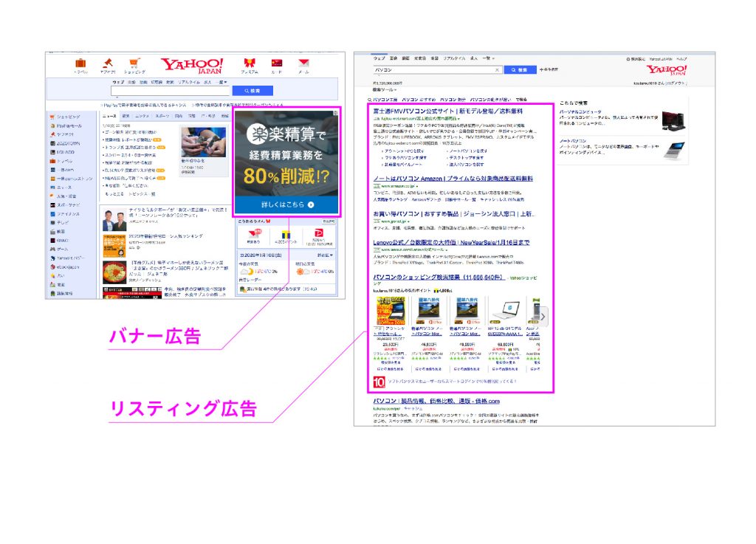Select ショッピング in the left sidebar list
The image size is (756, 544).
point(66,117)
